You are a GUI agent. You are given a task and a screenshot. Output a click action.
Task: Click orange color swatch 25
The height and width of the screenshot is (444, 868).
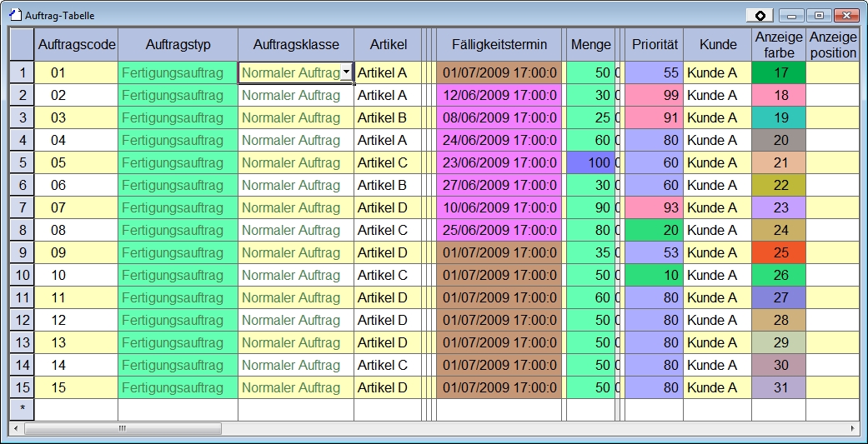pyautogui.click(x=779, y=252)
